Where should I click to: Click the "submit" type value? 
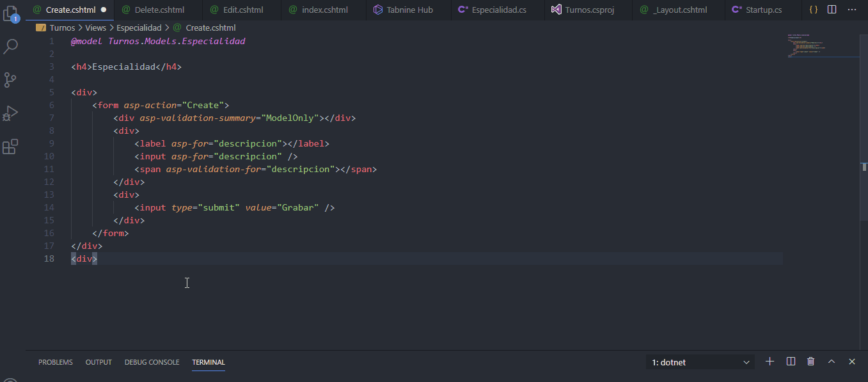point(219,207)
